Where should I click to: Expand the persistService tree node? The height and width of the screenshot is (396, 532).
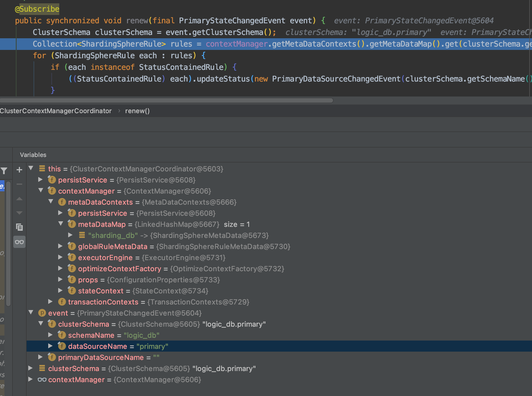click(x=40, y=180)
